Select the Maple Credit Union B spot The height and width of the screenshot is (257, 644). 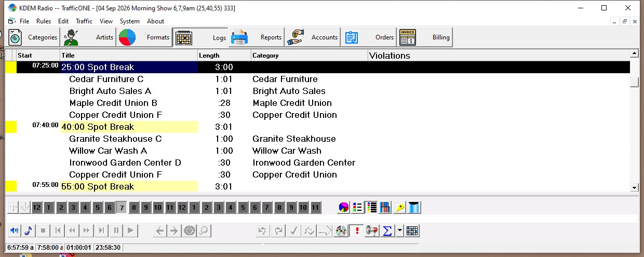pos(317,103)
